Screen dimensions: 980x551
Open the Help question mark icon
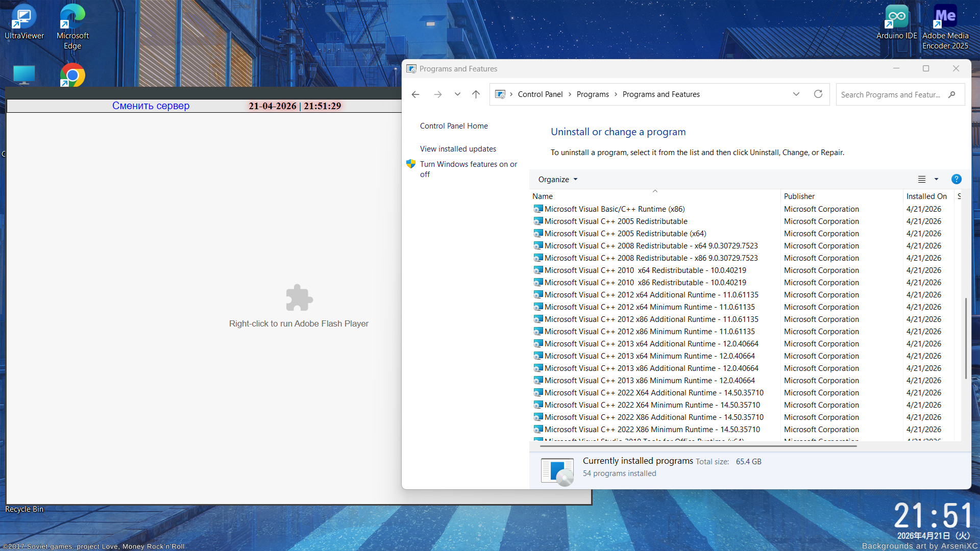click(956, 179)
